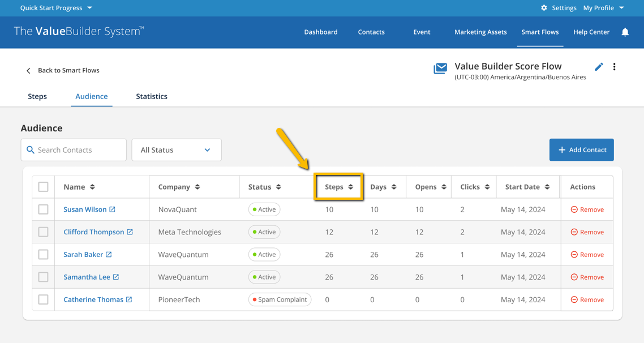Click the Settings gear icon
The height and width of the screenshot is (343, 644).
point(544,8)
